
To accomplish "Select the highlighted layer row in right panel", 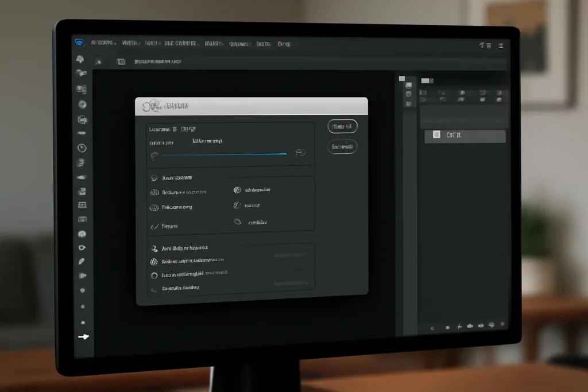I will [465, 135].
